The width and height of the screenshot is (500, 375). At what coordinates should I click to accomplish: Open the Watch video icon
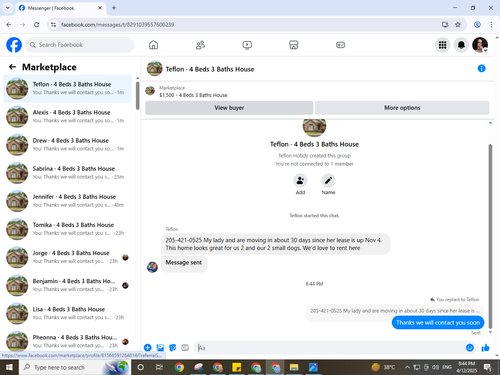click(x=247, y=45)
